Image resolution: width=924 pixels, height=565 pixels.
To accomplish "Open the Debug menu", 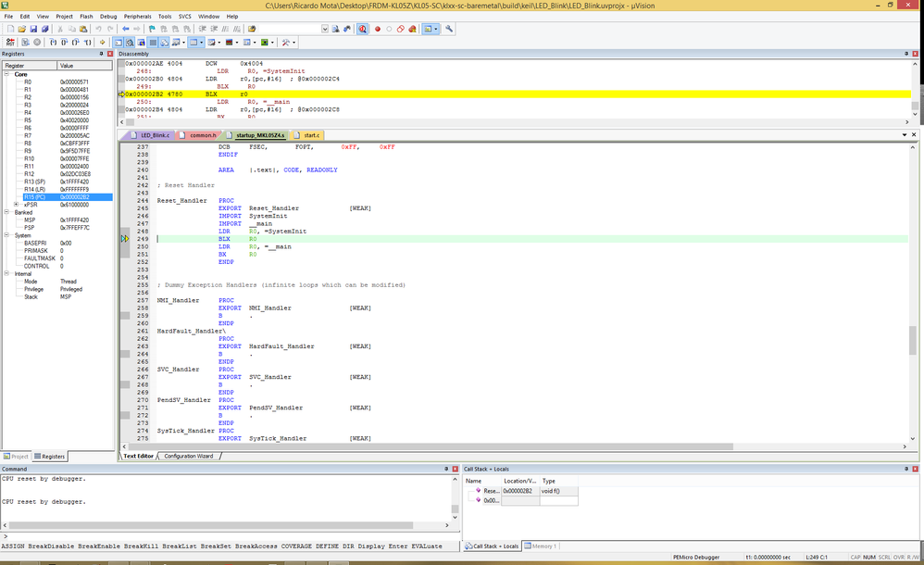I will coord(108,17).
